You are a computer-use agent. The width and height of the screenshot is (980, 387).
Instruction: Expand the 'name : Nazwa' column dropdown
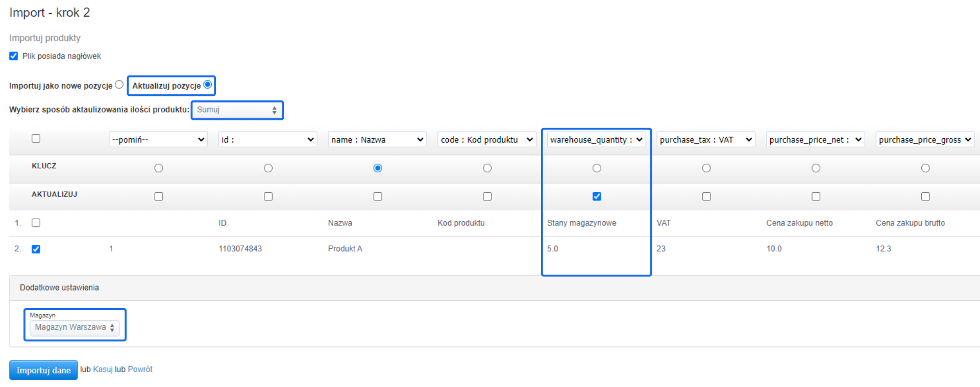(377, 140)
